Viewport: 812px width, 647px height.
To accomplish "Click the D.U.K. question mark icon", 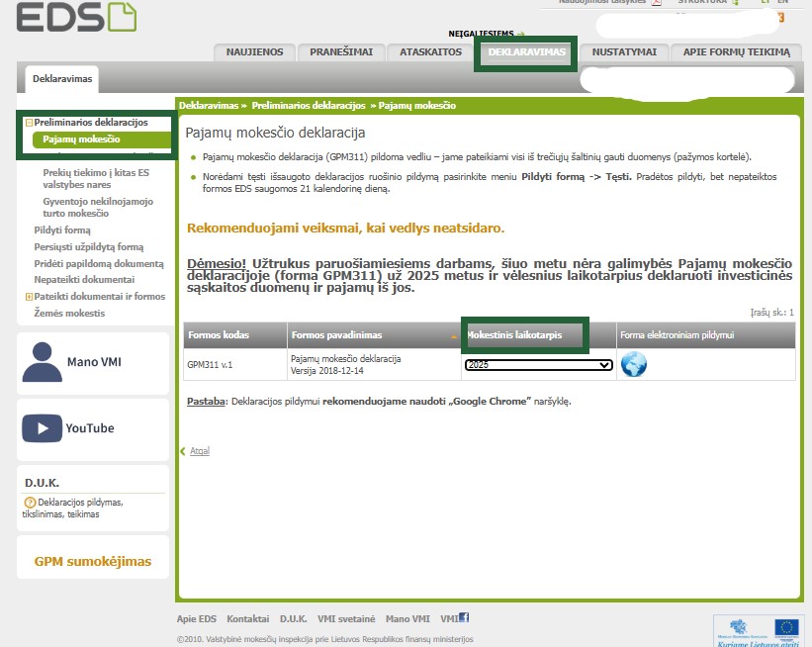I will coord(30,503).
